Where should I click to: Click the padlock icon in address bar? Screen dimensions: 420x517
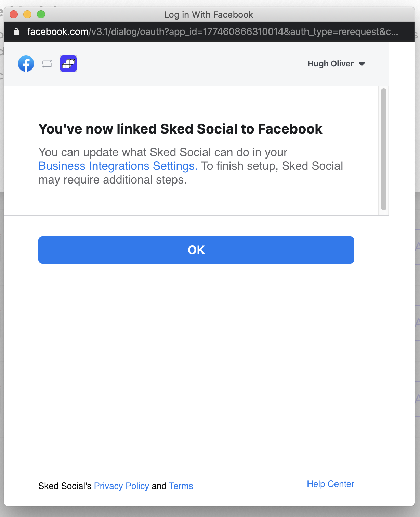tap(16, 32)
